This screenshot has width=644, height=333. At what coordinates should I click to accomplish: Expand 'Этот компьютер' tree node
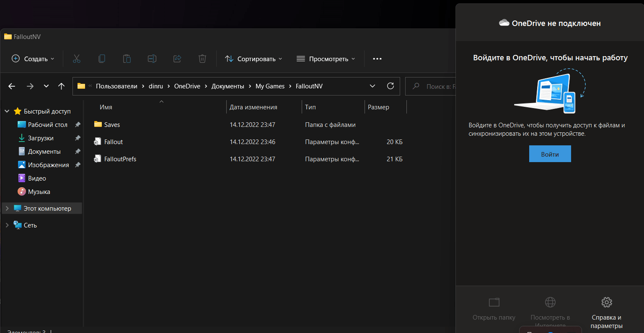[7, 209]
